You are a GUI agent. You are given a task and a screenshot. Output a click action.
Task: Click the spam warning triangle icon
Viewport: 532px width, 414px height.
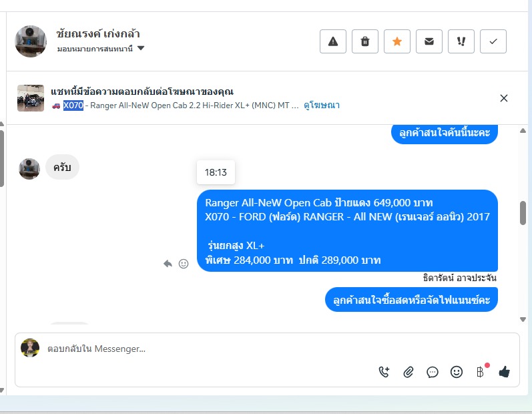333,41
